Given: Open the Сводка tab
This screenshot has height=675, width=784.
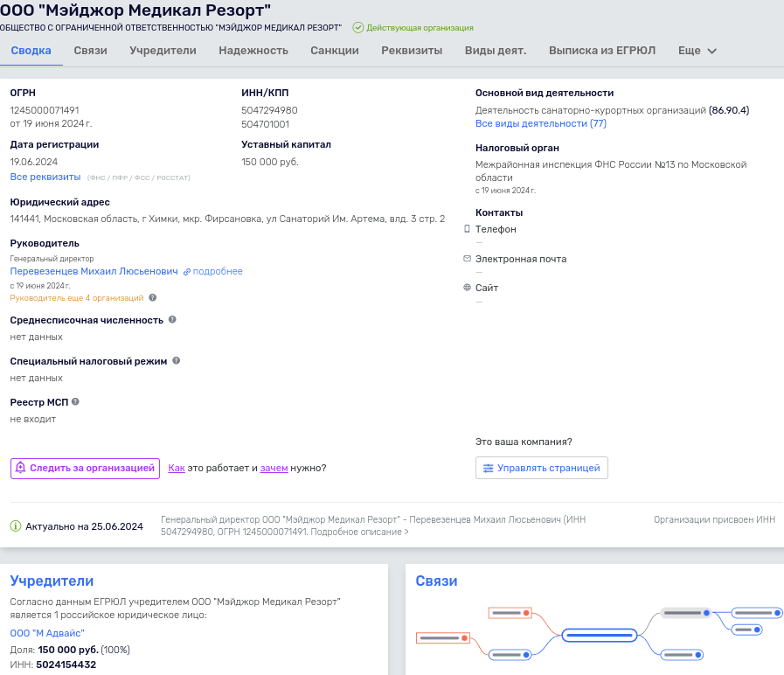Looking at the screenshot, I should (x=31, y=51).
